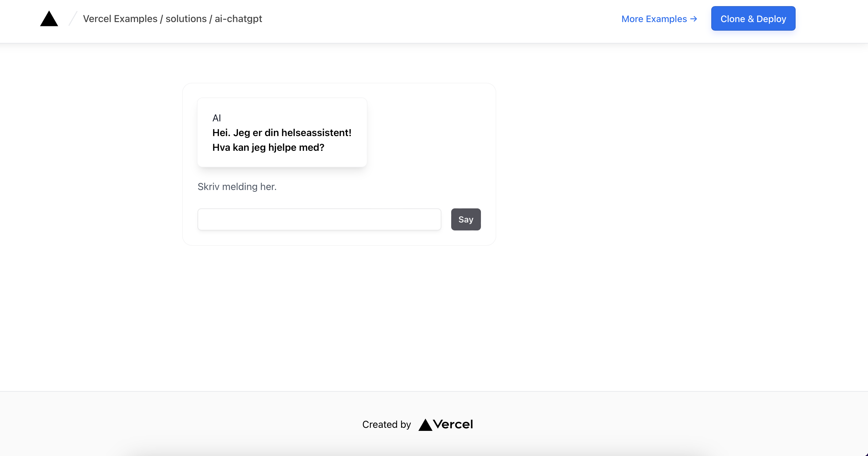Click the AI avatar label in the chat bubble
The image size is (868, 456).
(x=217, y=118)
